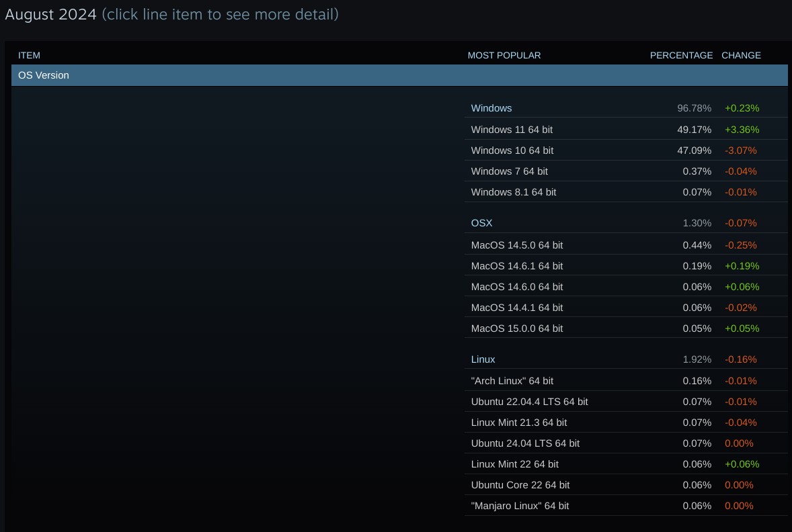Click Windows 11 percentage 49.17%
Viewport: 792px width, 532px height.
(x=694, y=129)
